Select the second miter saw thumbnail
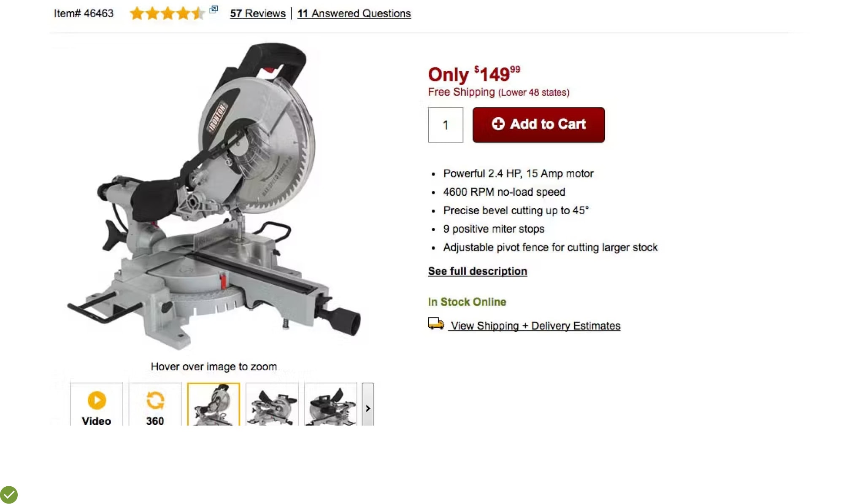 pyautogui.click(x=272, y=405)
